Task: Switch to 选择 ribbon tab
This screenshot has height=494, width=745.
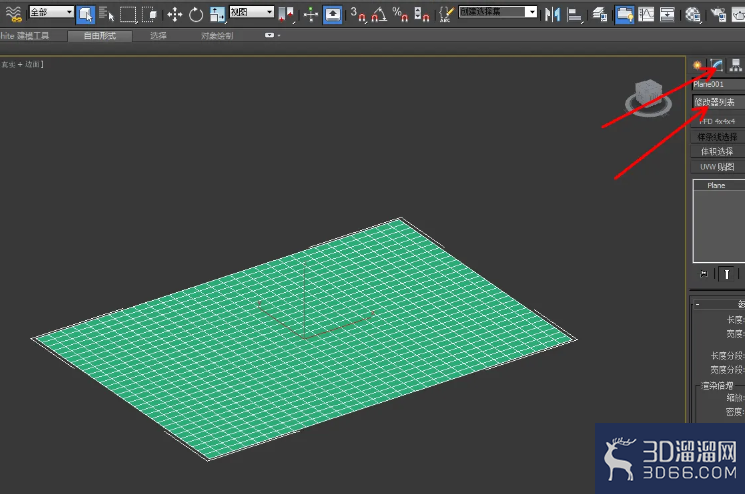Action: point(158,36)
